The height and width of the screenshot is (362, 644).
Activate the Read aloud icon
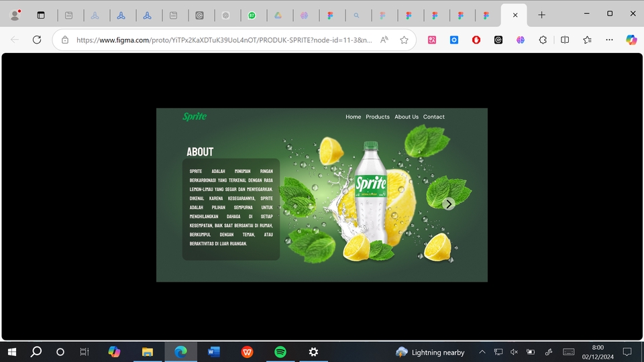tap(384, 40)
